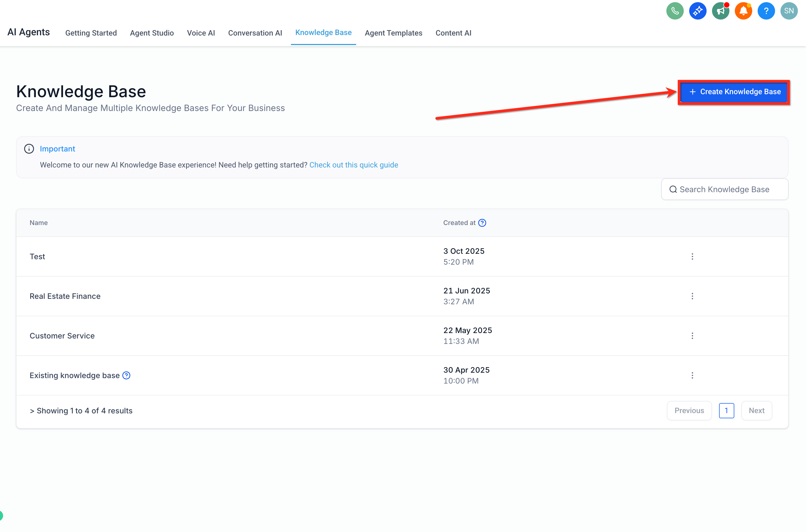Viewport: 806px width, 532px height.
Task: Click the Previous pagination button
Action: click(x=689, y=410)
